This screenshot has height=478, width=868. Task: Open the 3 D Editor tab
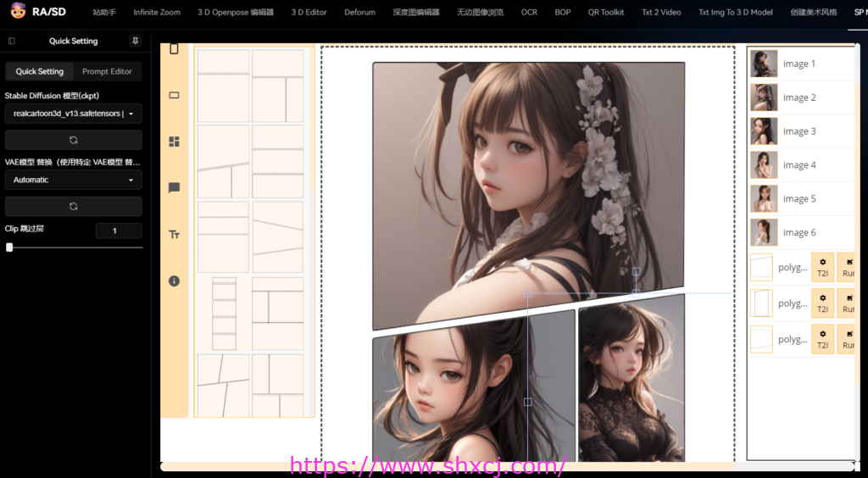(x=309, y=12)
